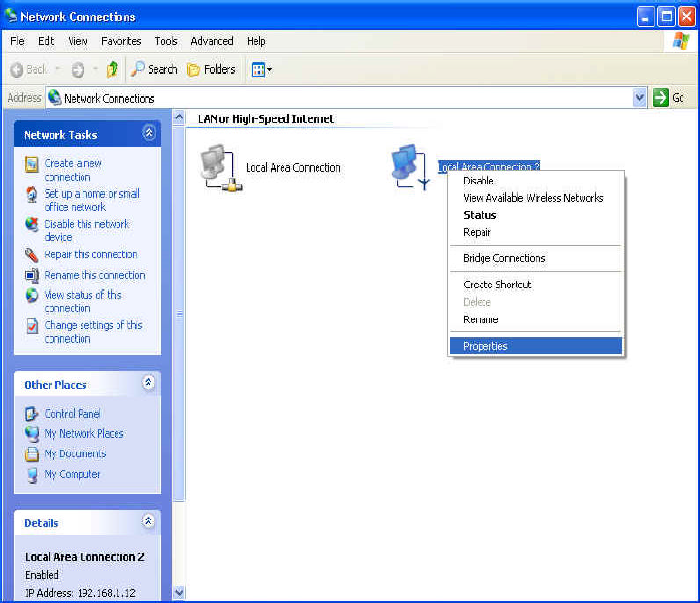Choose Properties from the context menu
Viewport: 700px width, 603px height.
coord(536,346)
